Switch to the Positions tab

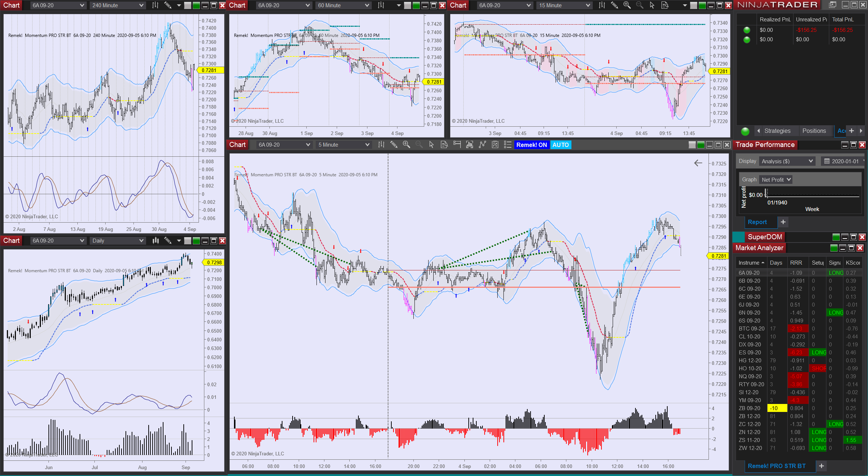(814, 131)
